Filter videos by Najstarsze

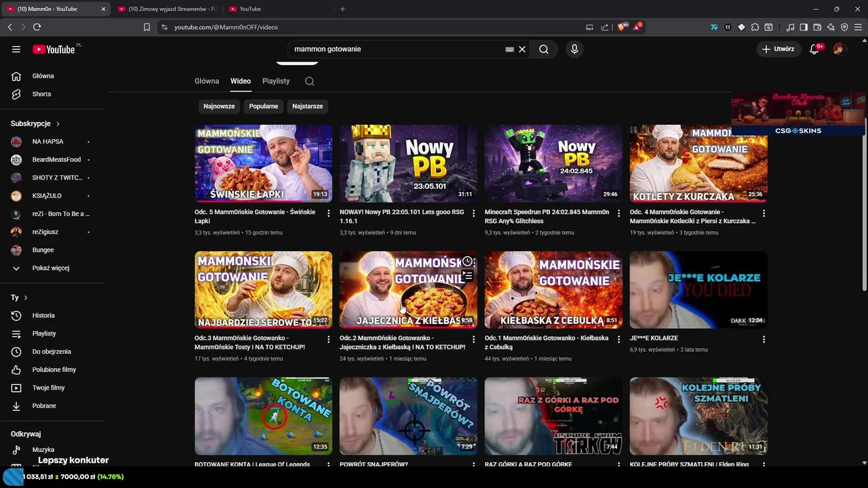point(307,106)
